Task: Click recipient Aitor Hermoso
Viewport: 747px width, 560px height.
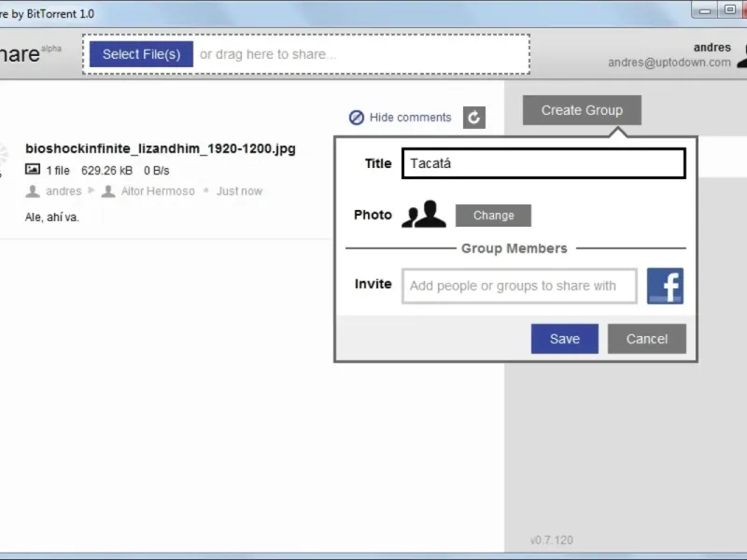Action: click(x=158, y=191)
